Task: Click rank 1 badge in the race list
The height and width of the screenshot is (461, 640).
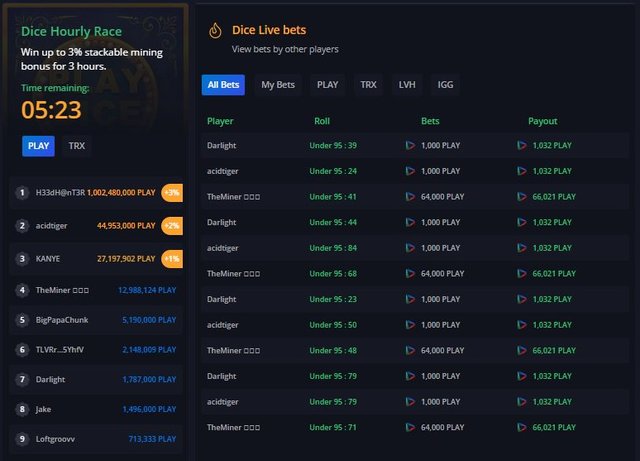Action: click(x=22, y=193)
